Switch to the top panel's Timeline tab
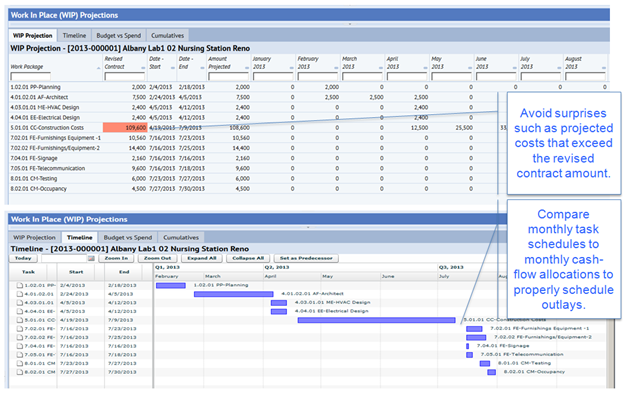The width and height of the screenshot is (628, 394). tap(74, 36)
